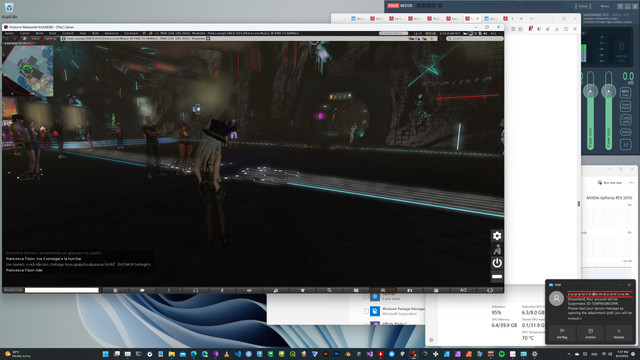
Task: Click the power icon over the viewer
Action: point(497,263)
